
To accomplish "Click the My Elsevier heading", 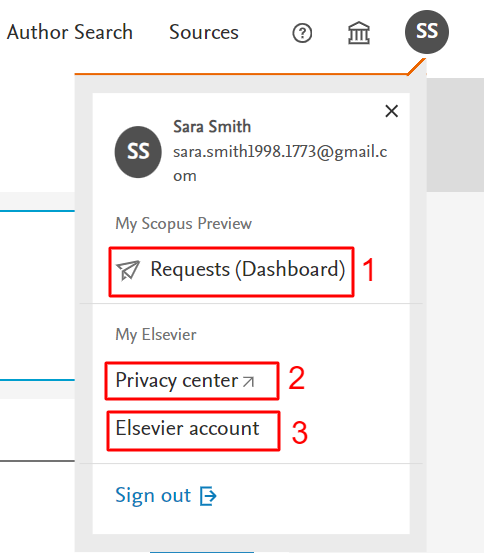I will point(156,335).
